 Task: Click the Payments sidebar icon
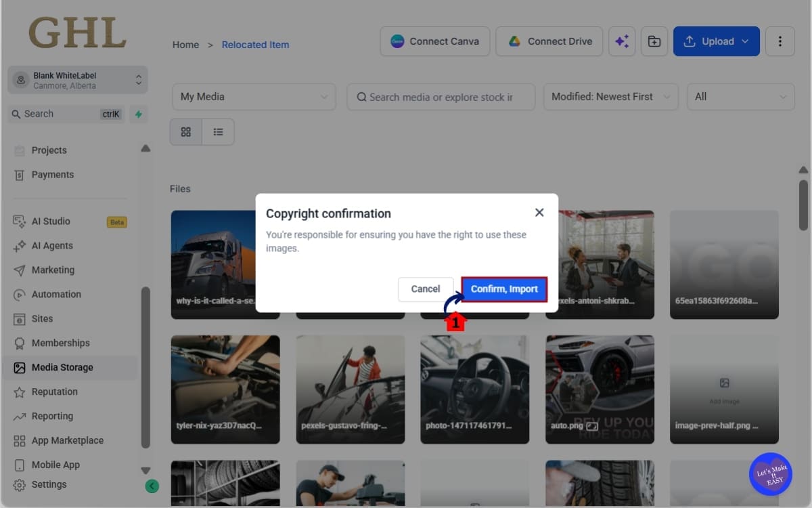[x=19, y=175]
